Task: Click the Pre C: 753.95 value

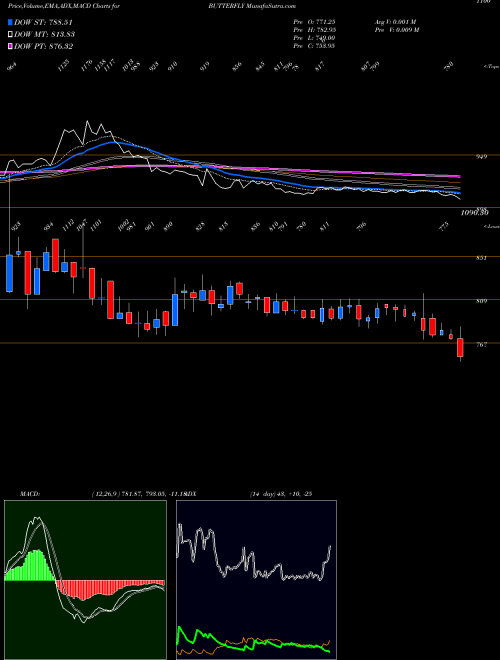Action: click(314, 46)
